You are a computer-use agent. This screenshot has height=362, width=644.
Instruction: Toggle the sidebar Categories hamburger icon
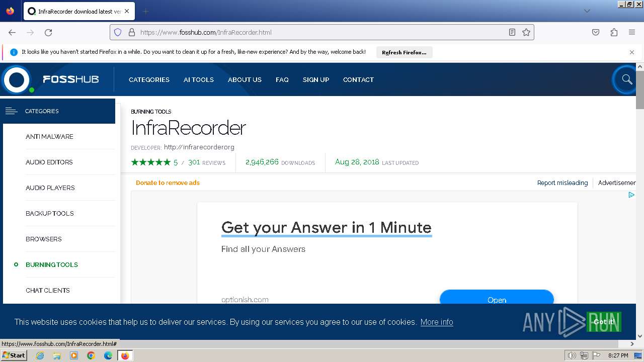click(11, 111)
